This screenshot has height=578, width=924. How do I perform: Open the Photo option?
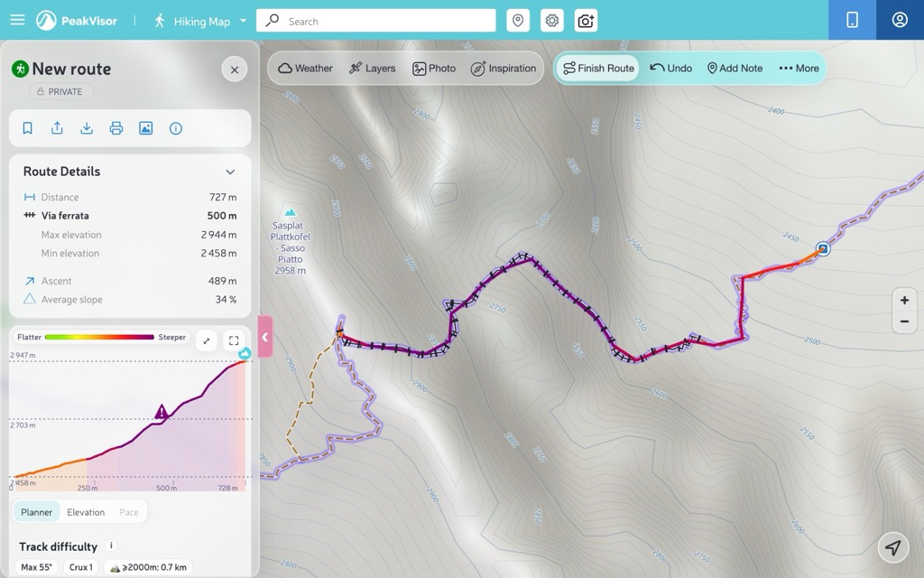pos(434,69)
